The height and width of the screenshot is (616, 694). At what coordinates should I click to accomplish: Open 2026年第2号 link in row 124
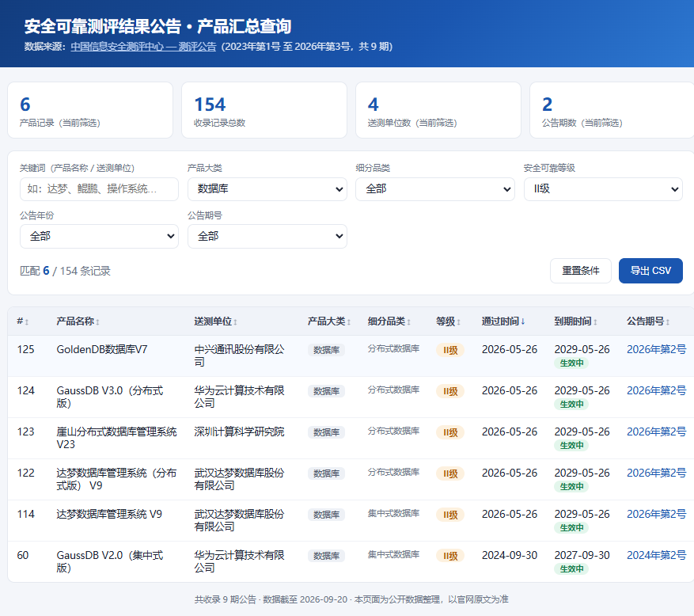[656, 390]
